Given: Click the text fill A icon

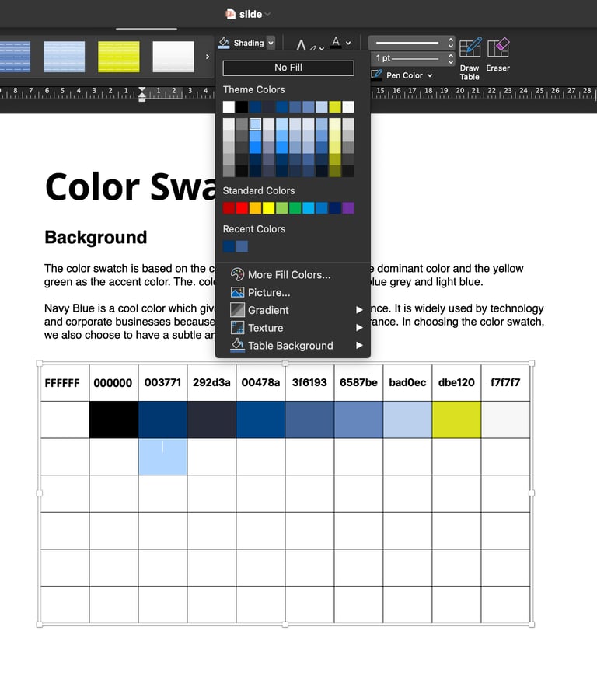Looking at the screenshot, I should pyautogui.click(x=336, y=43).
